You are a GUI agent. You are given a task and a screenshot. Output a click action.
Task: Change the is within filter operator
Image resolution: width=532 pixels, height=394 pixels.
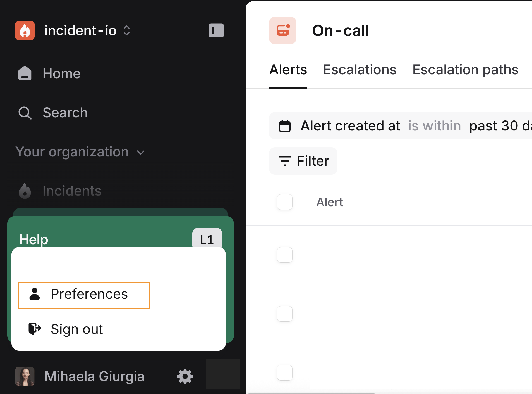435,126
